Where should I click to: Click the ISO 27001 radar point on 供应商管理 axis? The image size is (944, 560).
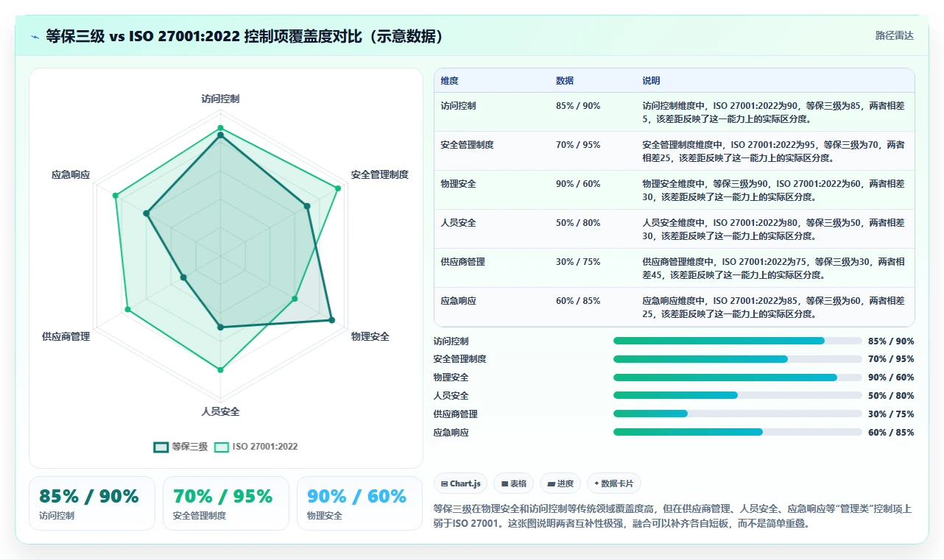coord(127,310)
